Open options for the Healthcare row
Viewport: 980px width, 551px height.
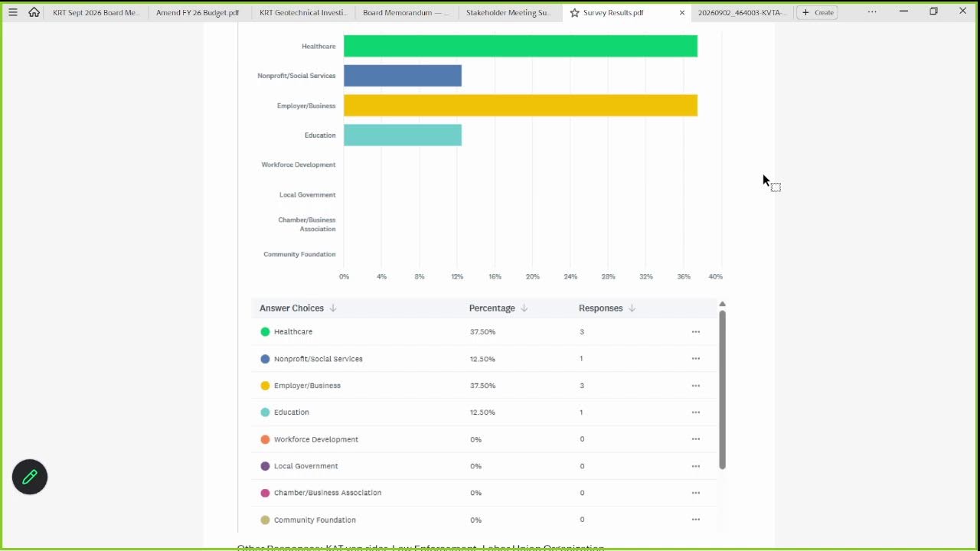tap(696, 332)
